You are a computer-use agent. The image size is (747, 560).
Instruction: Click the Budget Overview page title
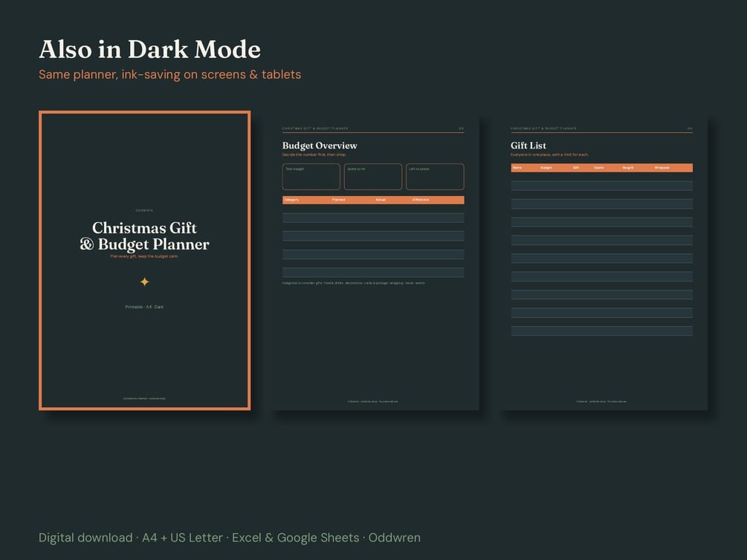tap(320, 146)
